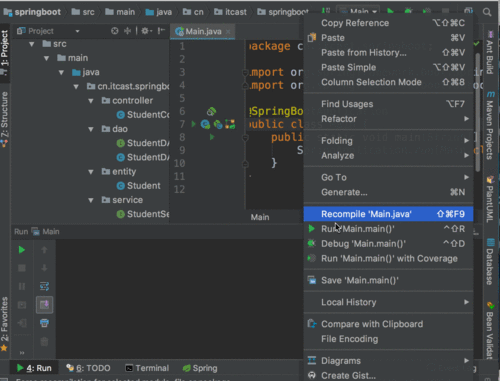Open the Local History submenu
The width and height of the screenshot is (500, 381).
pos(388,302)
